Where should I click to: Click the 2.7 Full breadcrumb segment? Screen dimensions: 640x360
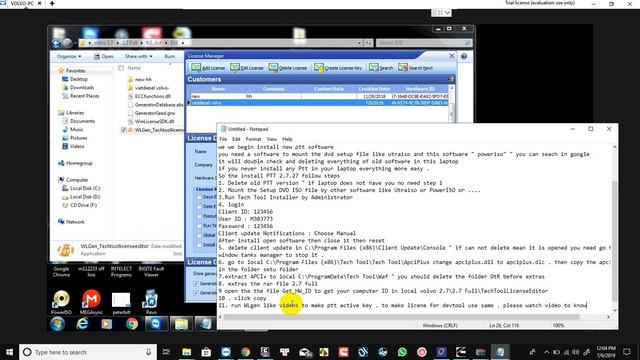pos(130,43)
